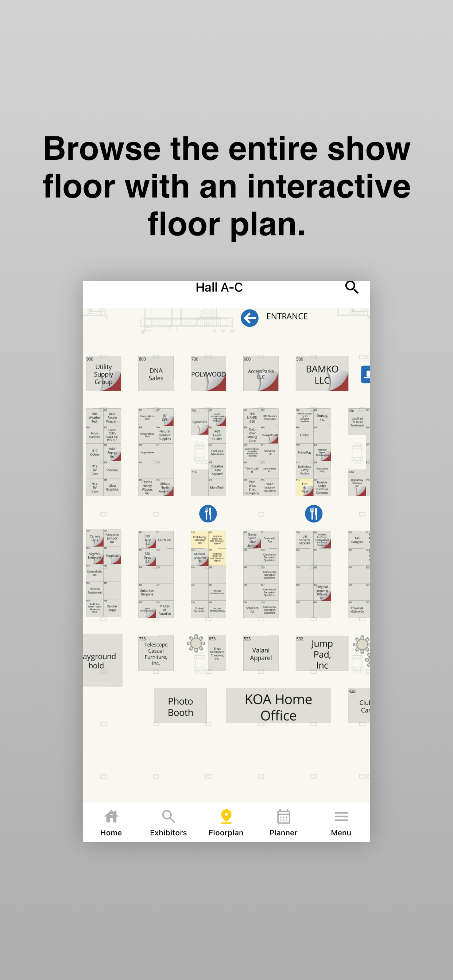The image size is (453, 980).
Task: Select Smart Industry Solutions booth
Action: 270,487
